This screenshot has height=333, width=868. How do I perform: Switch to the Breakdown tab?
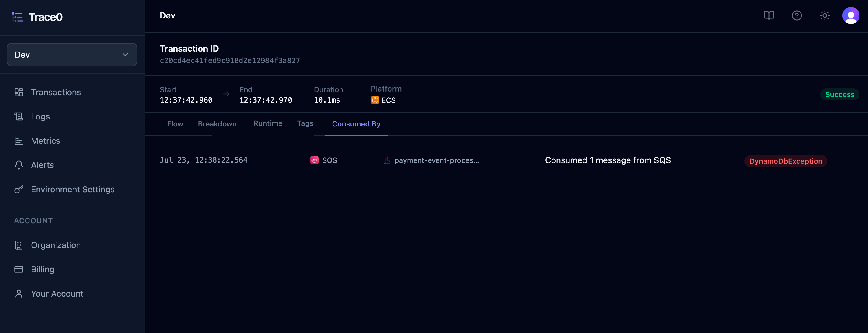coord(217,124)
